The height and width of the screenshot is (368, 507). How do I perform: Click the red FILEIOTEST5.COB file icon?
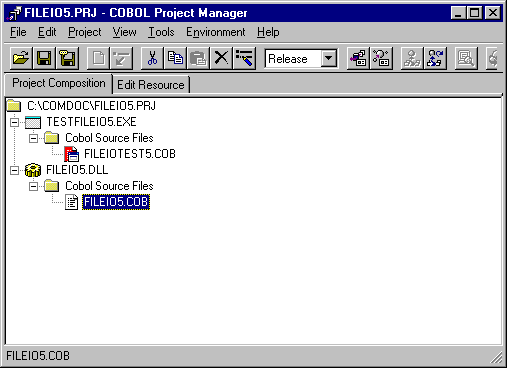[x=72, y=154]
